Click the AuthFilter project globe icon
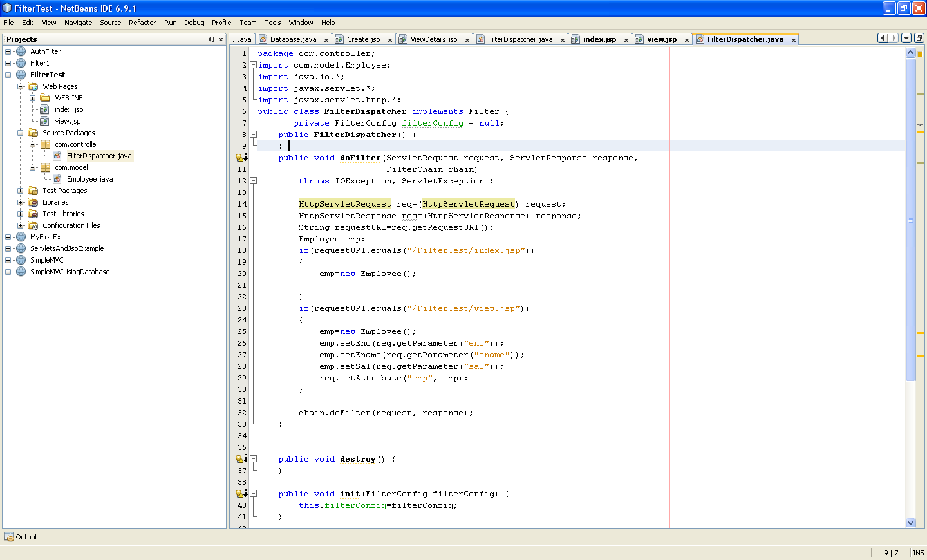The width and height of the screenshot is (927, 560). (21, 51)
